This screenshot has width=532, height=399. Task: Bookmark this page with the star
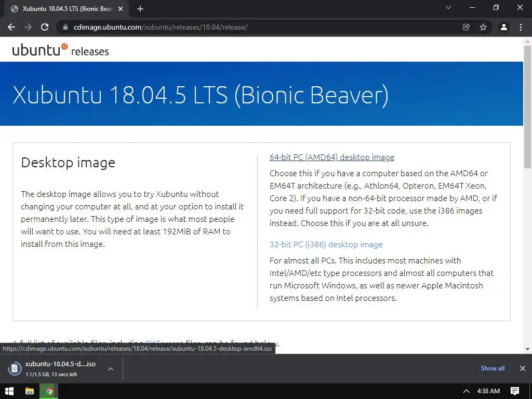[x=483, y=27]
